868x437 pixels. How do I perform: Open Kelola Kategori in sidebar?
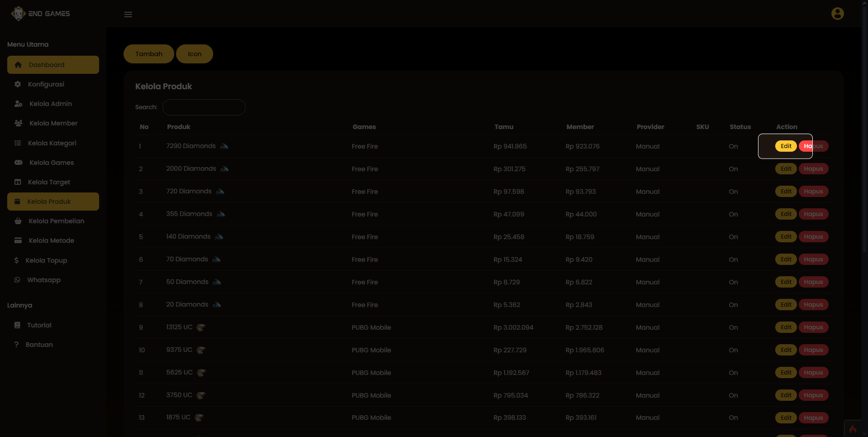pos(53,143)
